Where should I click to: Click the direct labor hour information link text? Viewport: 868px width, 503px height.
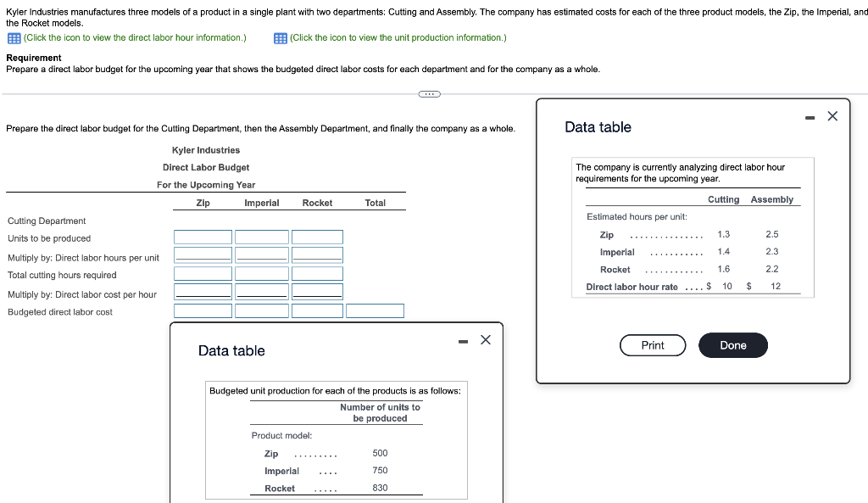point(135,37)
